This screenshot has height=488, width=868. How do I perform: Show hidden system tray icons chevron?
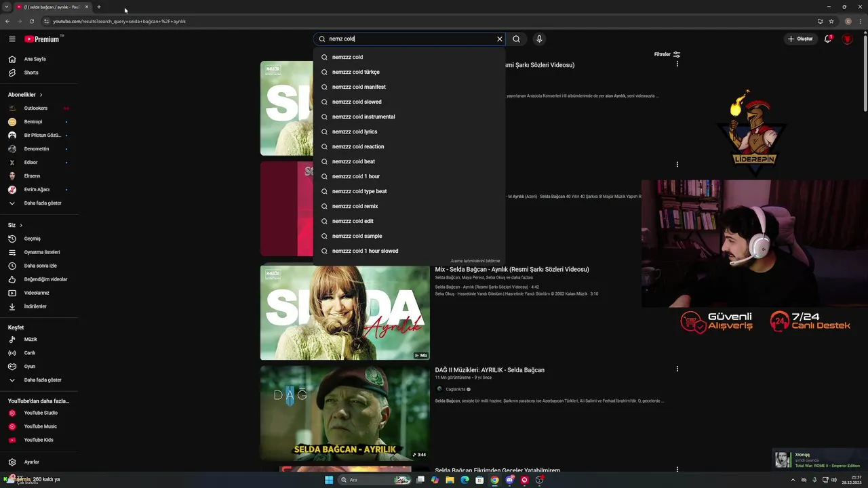[793, 480]
